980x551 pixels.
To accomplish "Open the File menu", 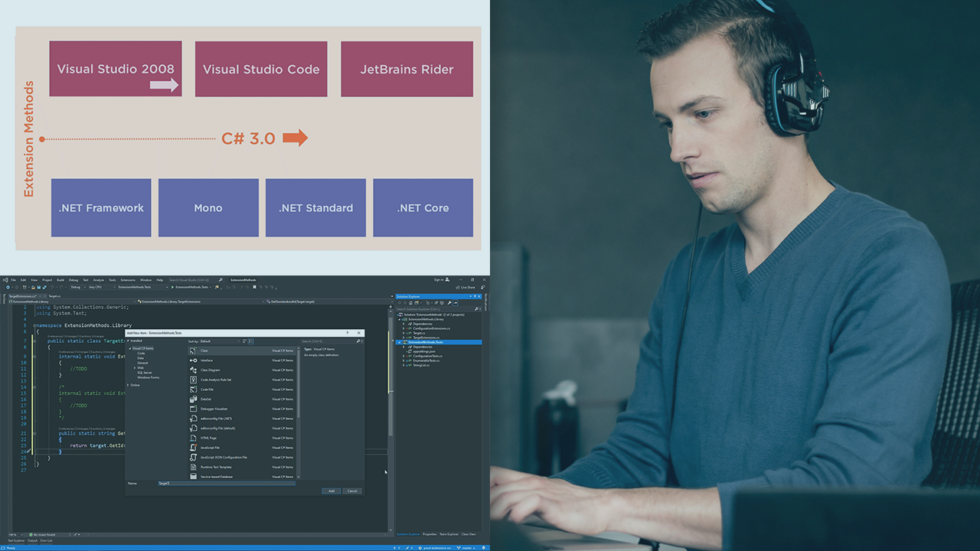I will click(x=13, y=280).
